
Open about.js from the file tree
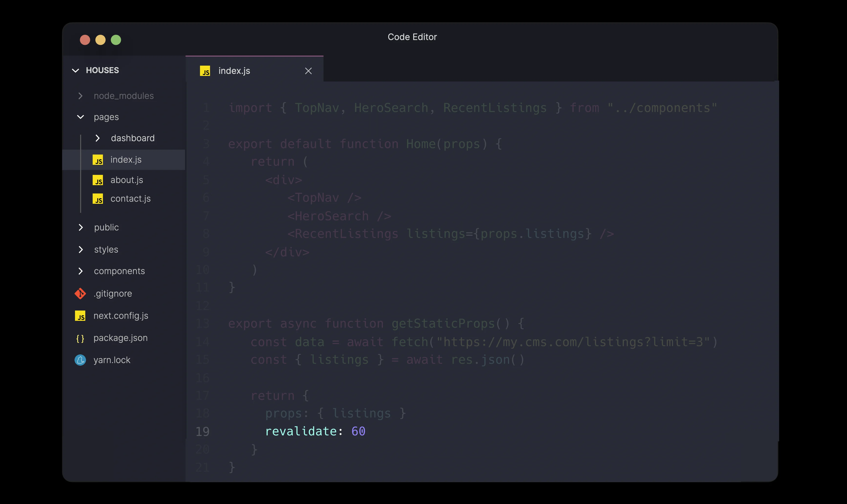[x=126, y=180]
